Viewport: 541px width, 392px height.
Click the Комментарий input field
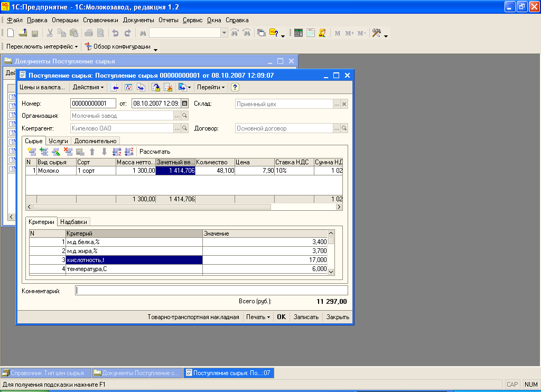point(211,291)
